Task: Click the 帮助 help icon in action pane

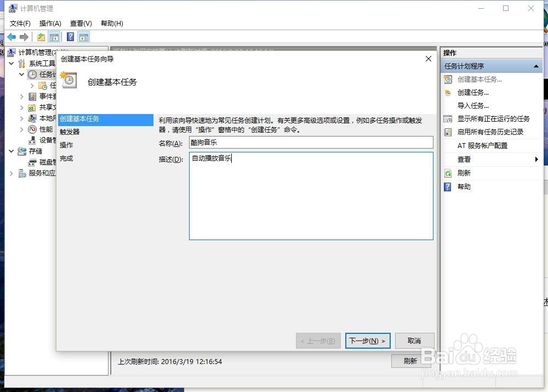Action: [448, 187]
